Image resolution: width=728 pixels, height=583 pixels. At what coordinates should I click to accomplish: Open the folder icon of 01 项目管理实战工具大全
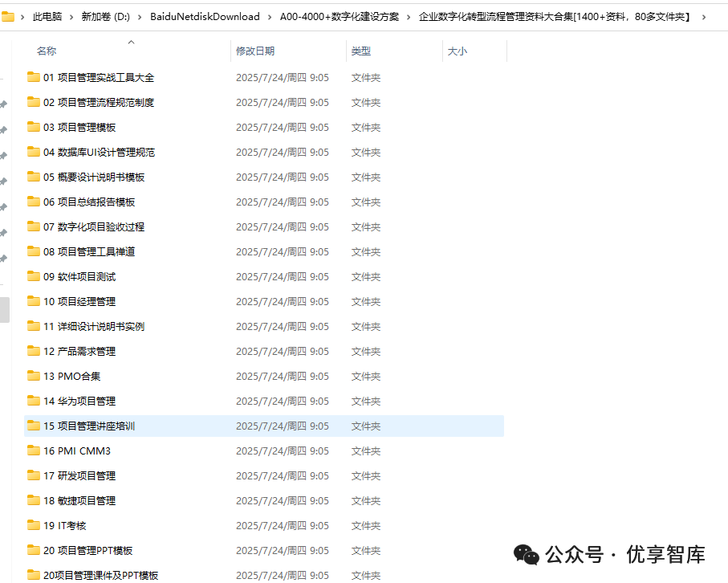[x=33, y=77]
